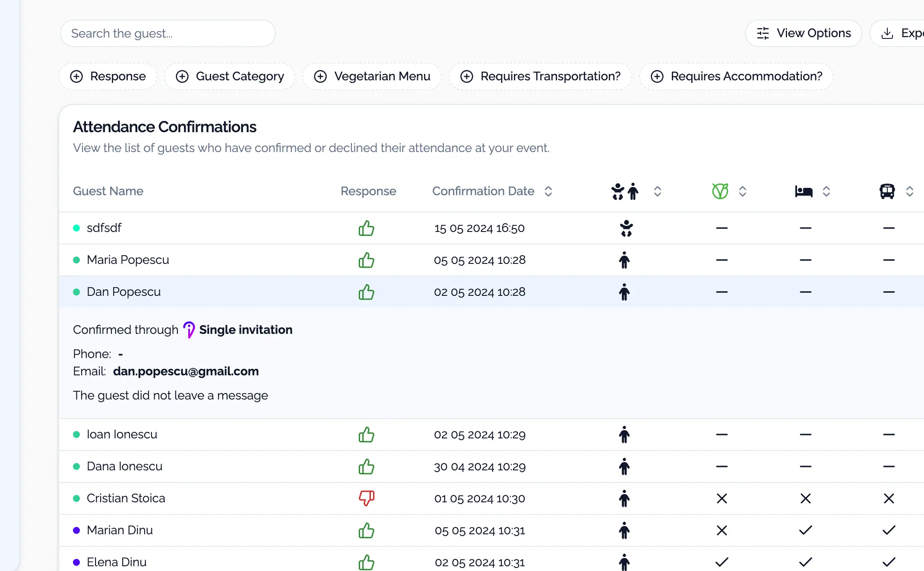Click the purple category dot beside Marian Dinu
Image resolution: width=924 pixels, height=571 pixels.
click(x=76, y=530)
